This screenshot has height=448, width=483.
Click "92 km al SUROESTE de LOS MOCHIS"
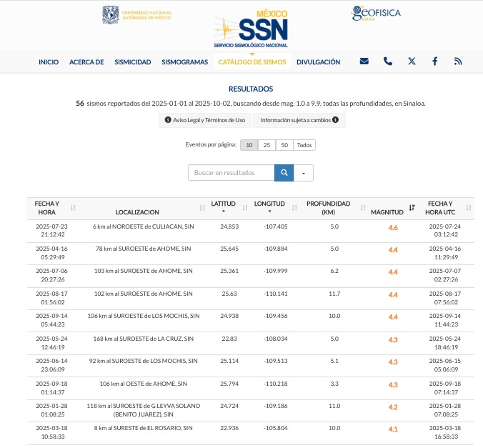tap(138, 361)
